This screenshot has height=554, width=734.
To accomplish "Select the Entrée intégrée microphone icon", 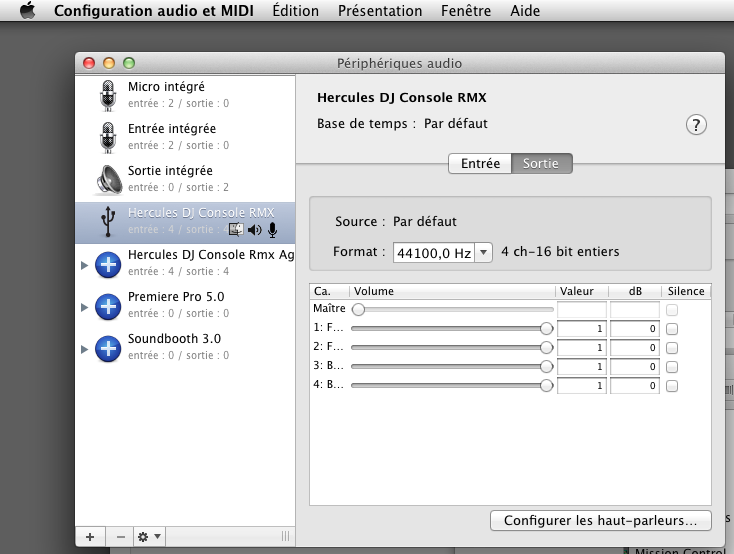I will tap(108, 137).
